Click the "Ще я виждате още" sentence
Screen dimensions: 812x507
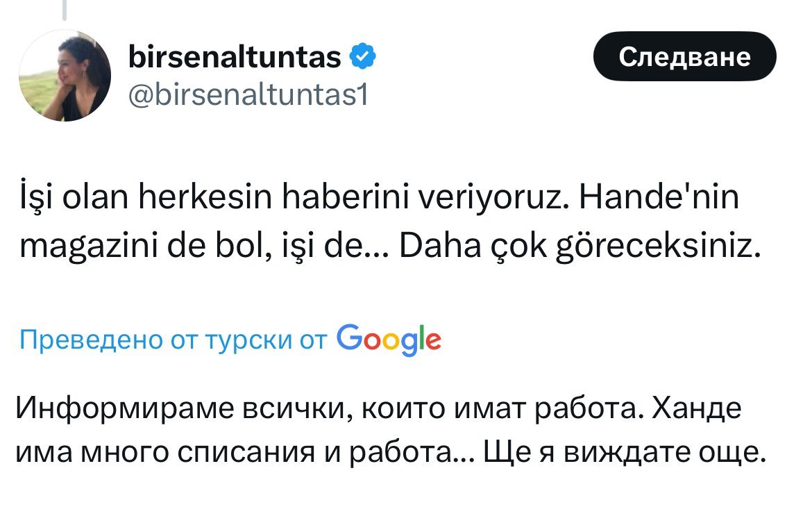tap(624, 453)
